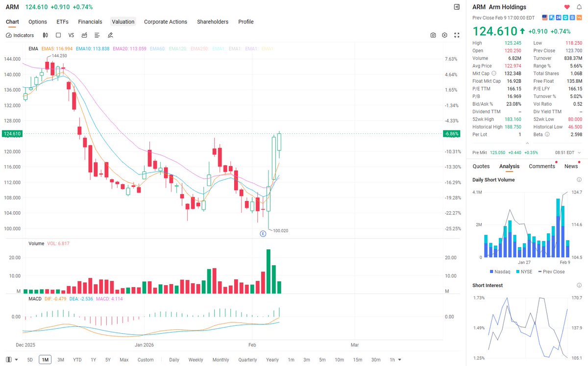Toggle Prev Close series legend
This screenshot has width=588, height=366.
pos(551,271)
